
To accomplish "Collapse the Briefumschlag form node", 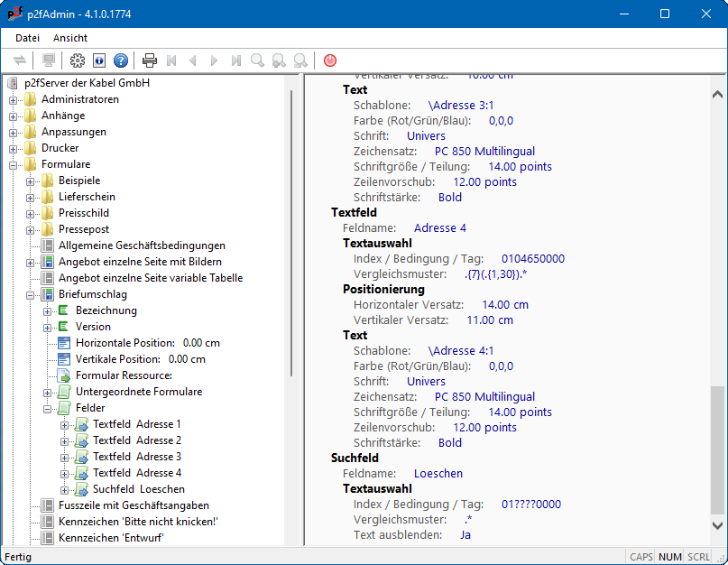I will (31, 294).
